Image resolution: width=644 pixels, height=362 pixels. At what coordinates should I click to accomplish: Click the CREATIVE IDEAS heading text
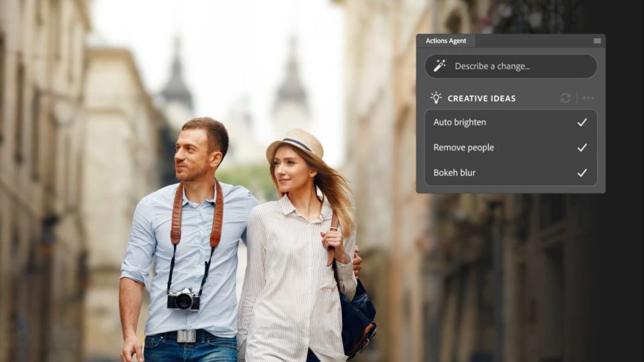(x=481, y=98)
